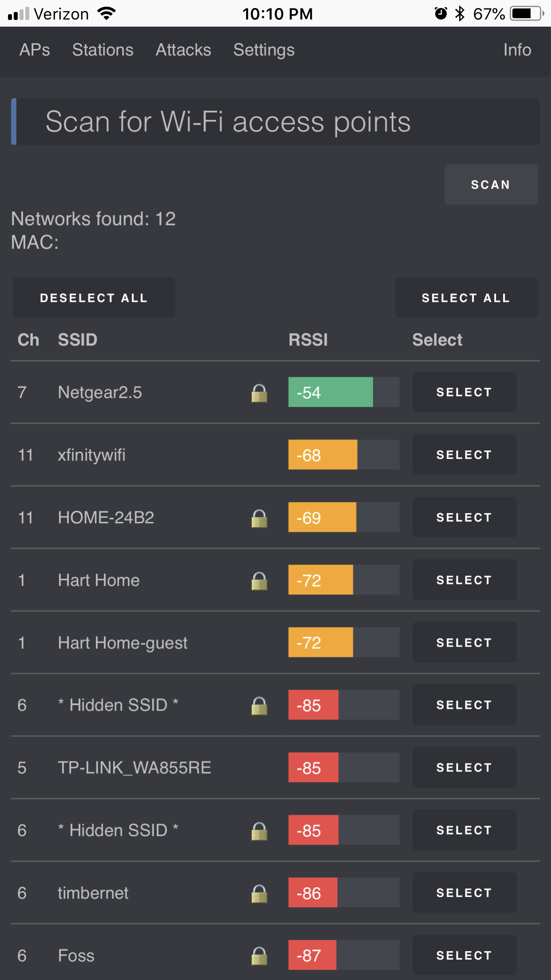Tap the lock icon next to timbernet
Screen dimensions: 551x980
[x=259, y=893]
